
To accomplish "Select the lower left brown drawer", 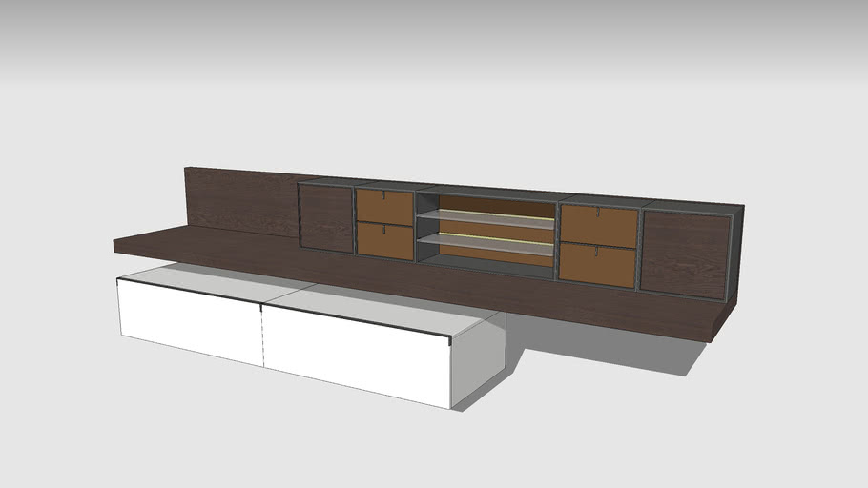I will (384, 241).
